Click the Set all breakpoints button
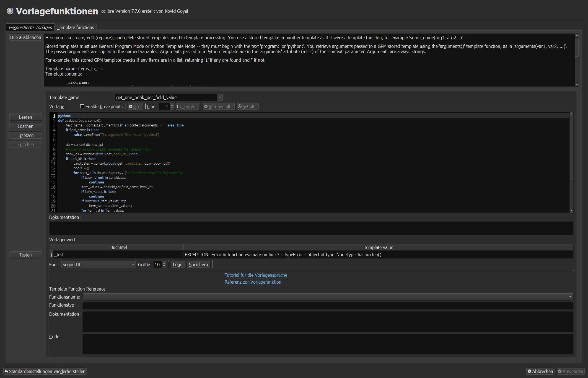Image resolution: width=588 pixels, height=378 pixels. pos(247,107)
